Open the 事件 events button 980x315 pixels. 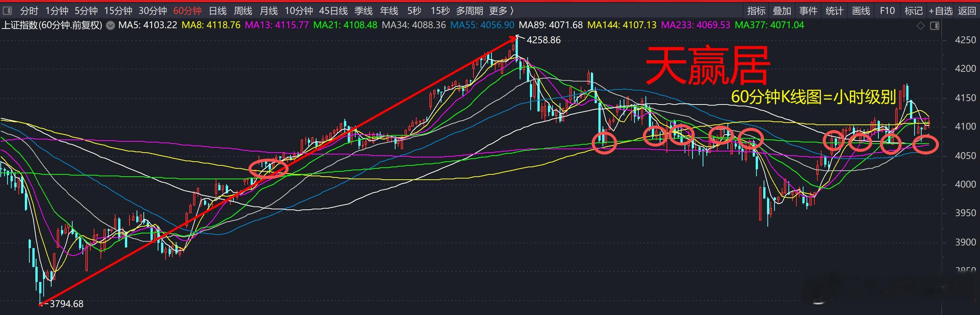pos(808,11)
